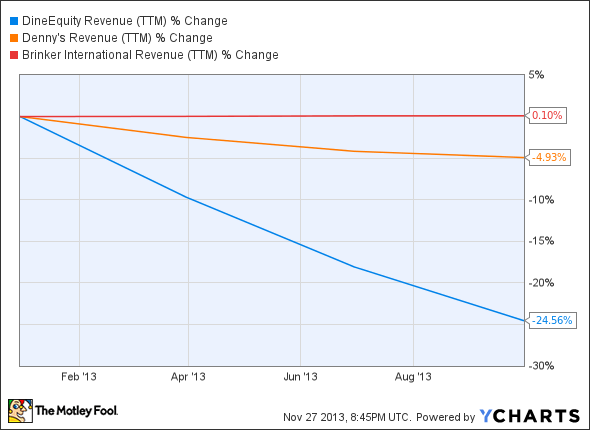The height and width of the screenshot is (430, 590).
Task: Click the Feb '13 x-axis label
Action: 79,377
